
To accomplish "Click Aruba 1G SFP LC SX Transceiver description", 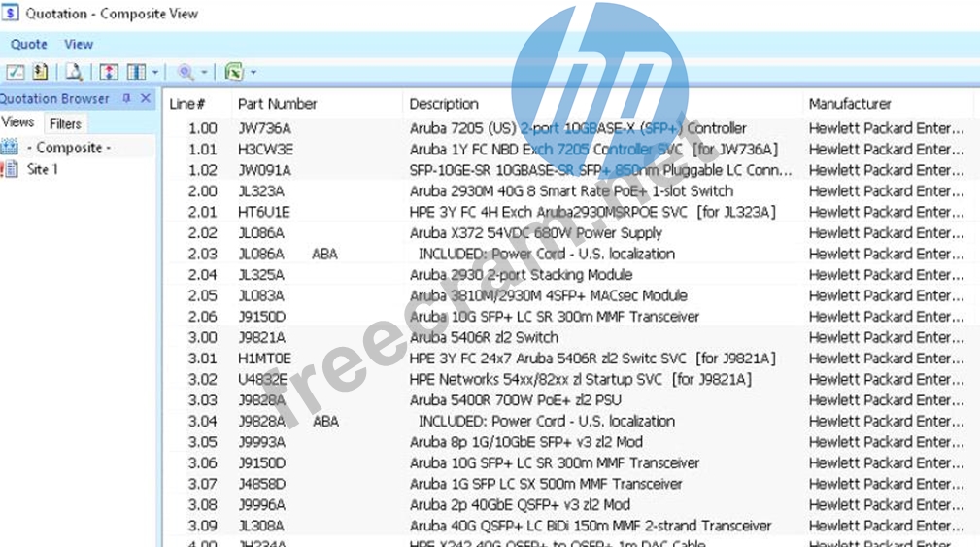I will [x=546, y=485].
